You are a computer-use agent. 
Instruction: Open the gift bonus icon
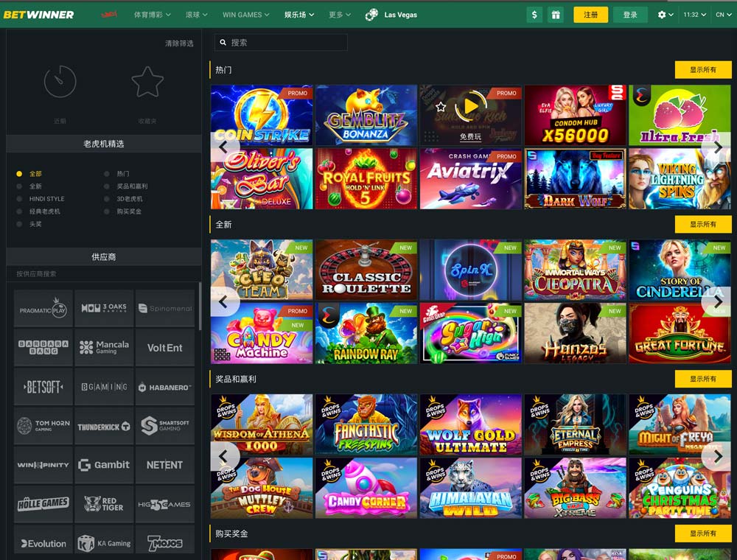[x=556, y=15]
